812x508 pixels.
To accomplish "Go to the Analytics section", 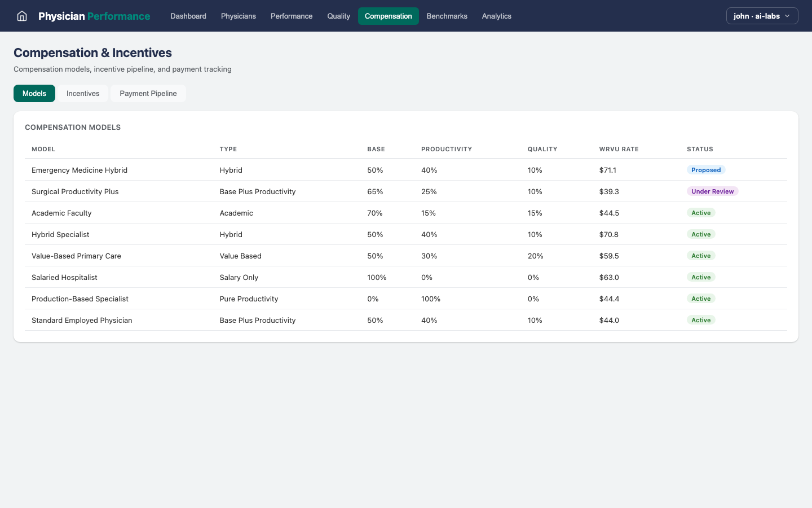I will pyautogui.click(x=496, y=16).
